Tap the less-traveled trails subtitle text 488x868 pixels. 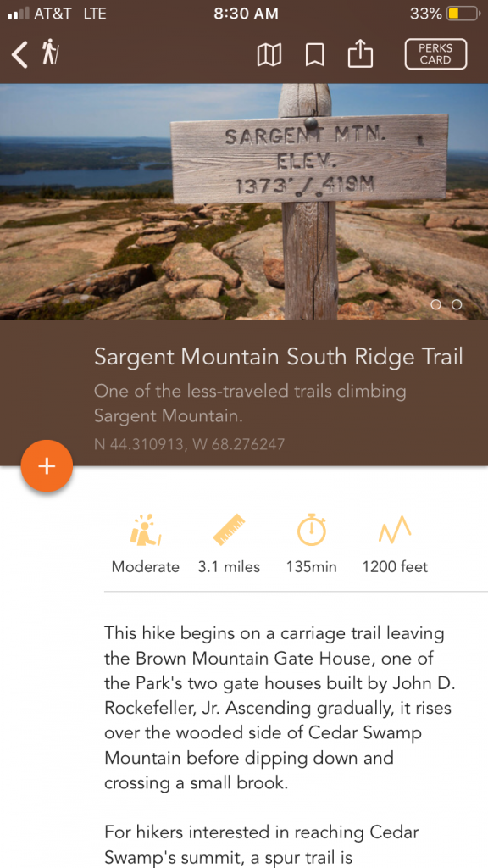pos(250,403)
